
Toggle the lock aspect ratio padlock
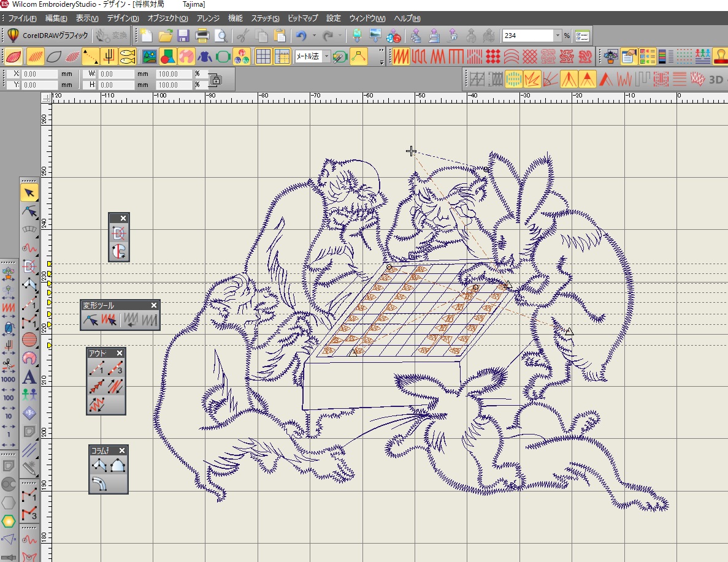(215, 80)
